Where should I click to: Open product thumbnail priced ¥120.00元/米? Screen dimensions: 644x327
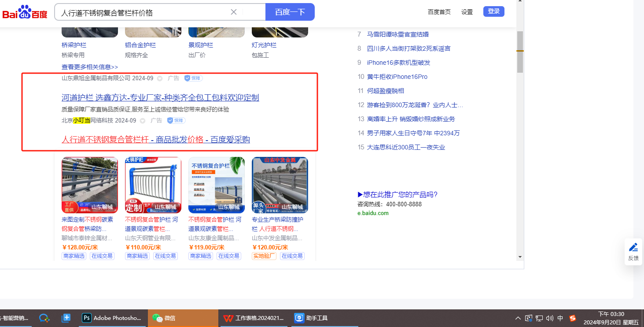coord(280,185)
